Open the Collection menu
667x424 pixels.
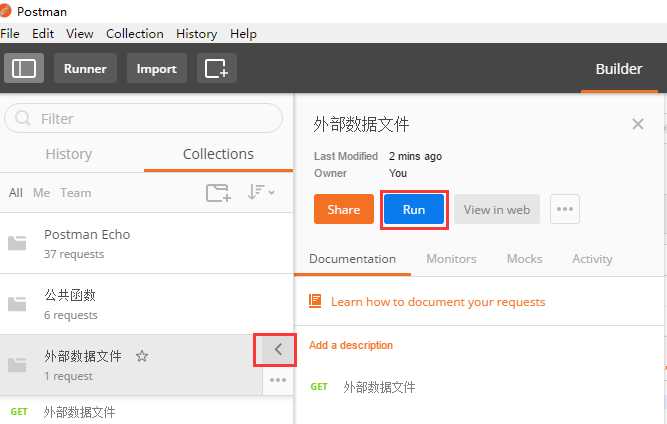point(135,34)
